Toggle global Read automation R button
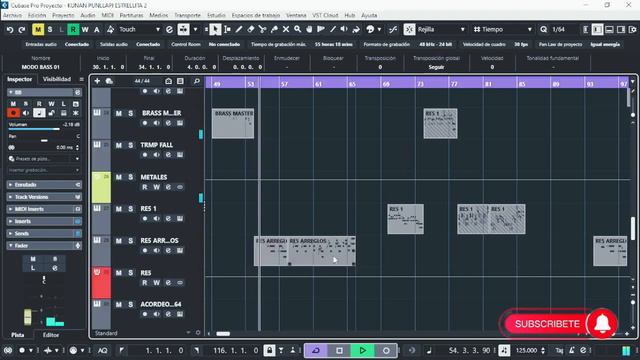 pyautogui.click(x=73, y=29)
